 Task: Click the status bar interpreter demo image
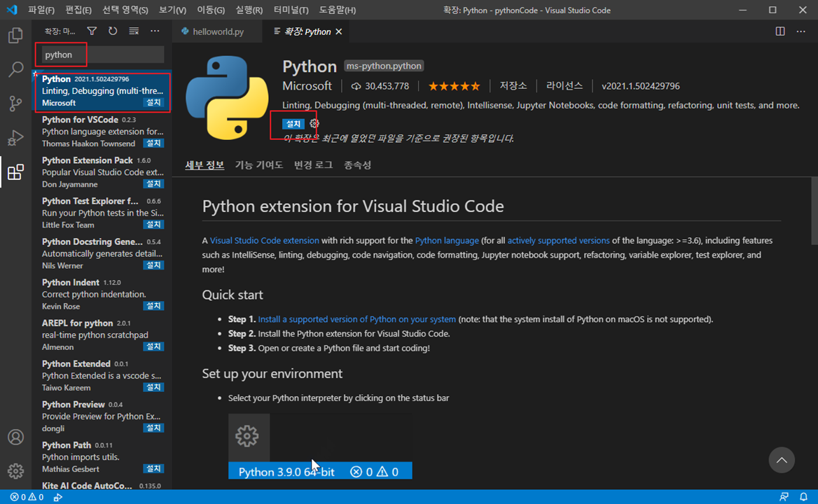pos(320,446)
